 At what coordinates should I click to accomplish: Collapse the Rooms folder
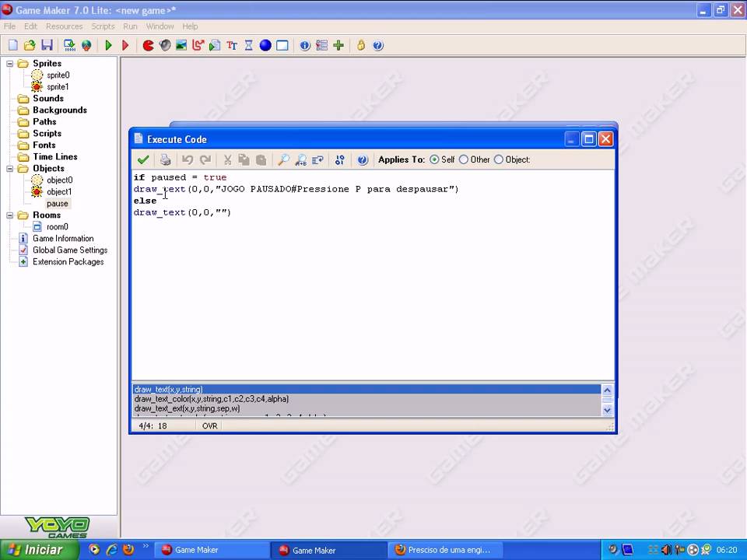tap(9, 215)
